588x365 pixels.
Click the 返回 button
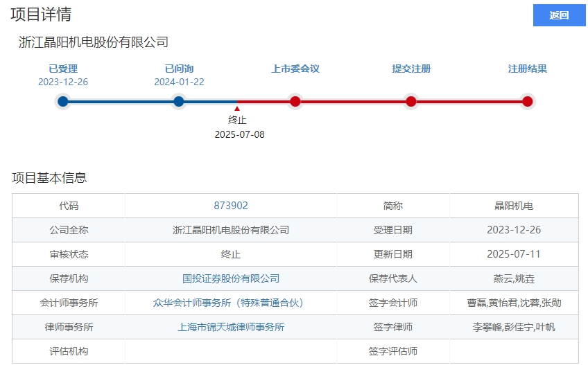(559, 15)
